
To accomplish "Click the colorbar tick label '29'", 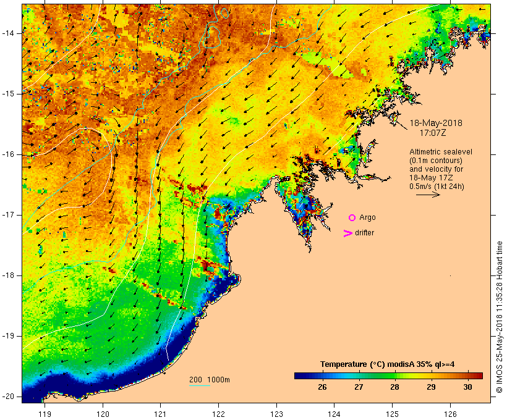I will 431,387.
